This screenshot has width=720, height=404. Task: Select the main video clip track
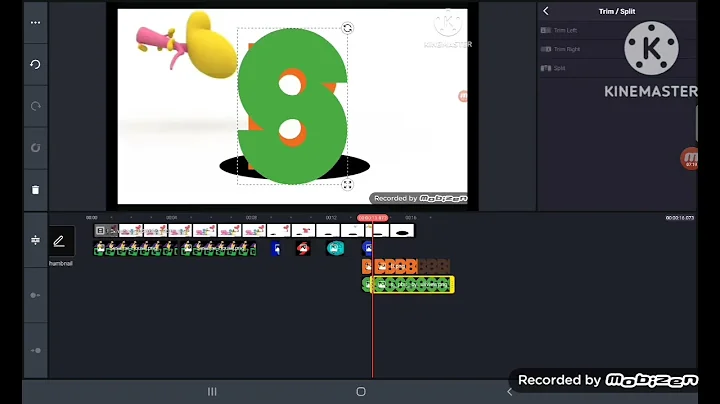[254, 230]
